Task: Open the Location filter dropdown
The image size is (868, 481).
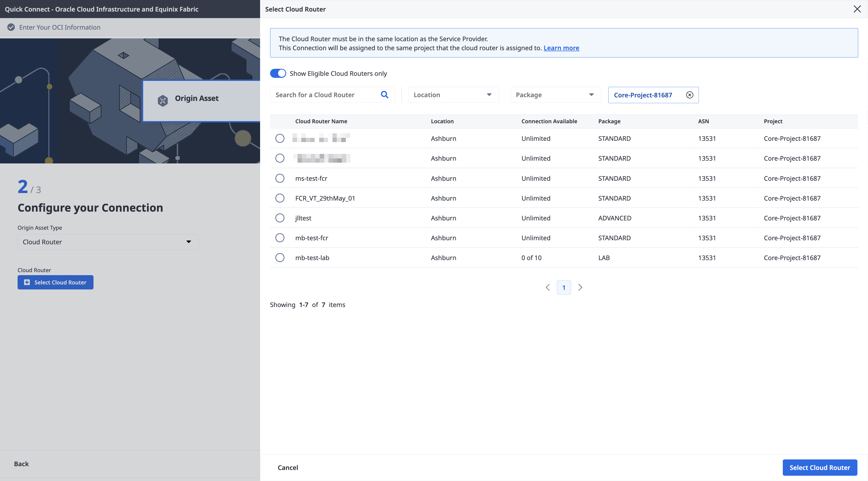Action: click(454, 95)
